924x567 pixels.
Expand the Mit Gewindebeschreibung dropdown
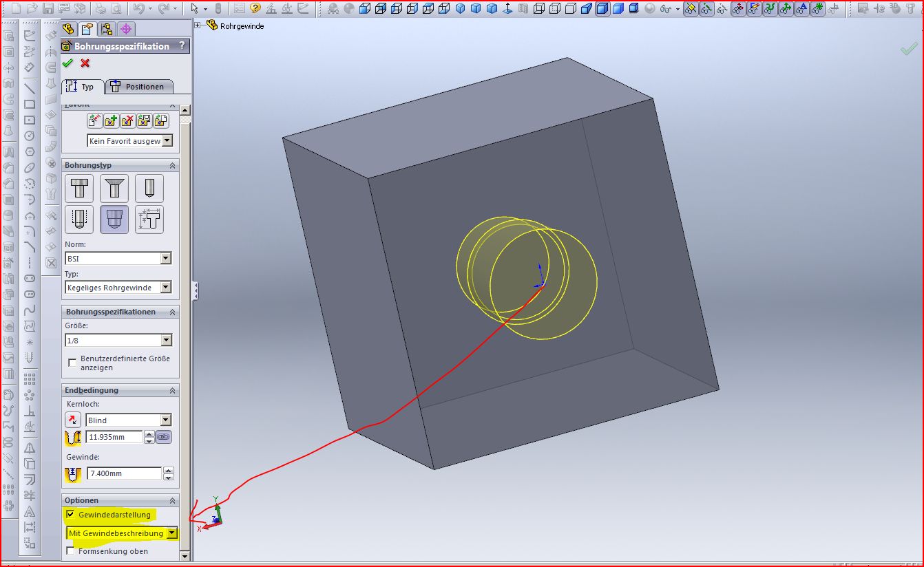171,533
